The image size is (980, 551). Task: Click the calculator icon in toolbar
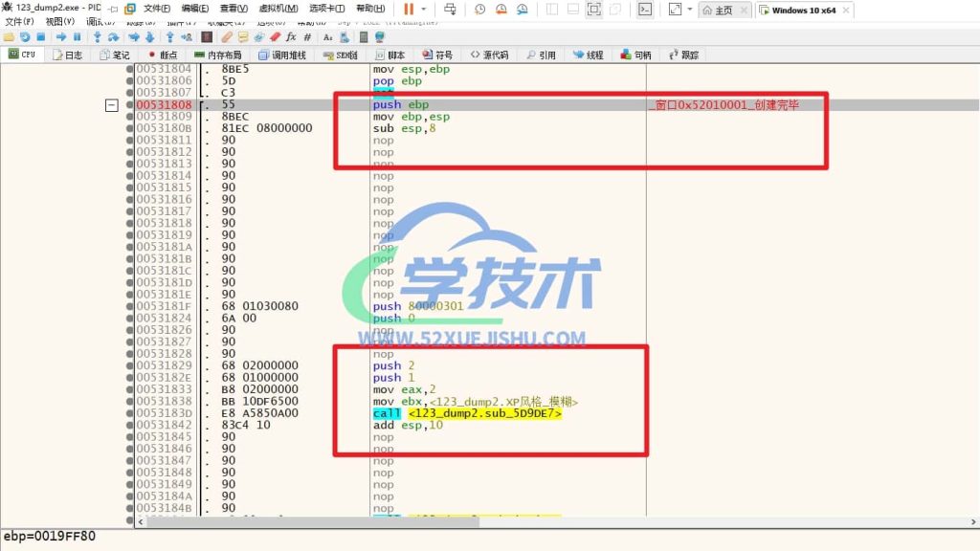pos(365,36)
